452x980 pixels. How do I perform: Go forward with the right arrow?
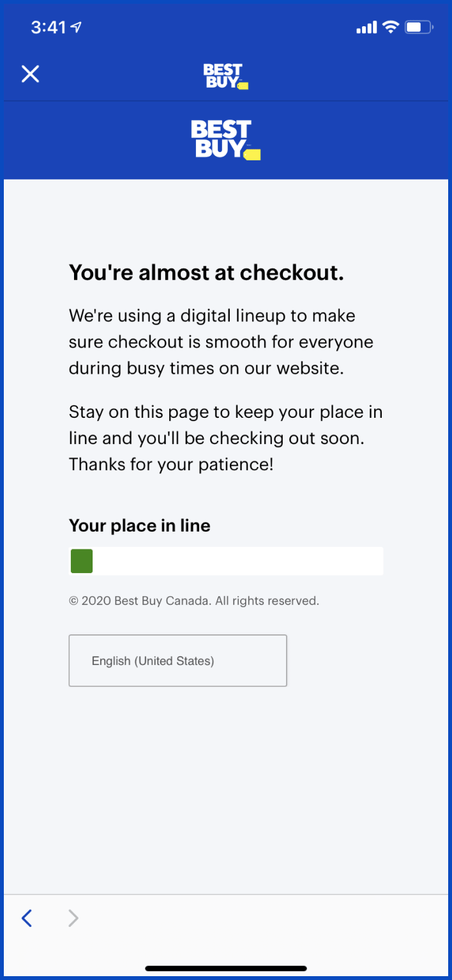coord(73,918)
